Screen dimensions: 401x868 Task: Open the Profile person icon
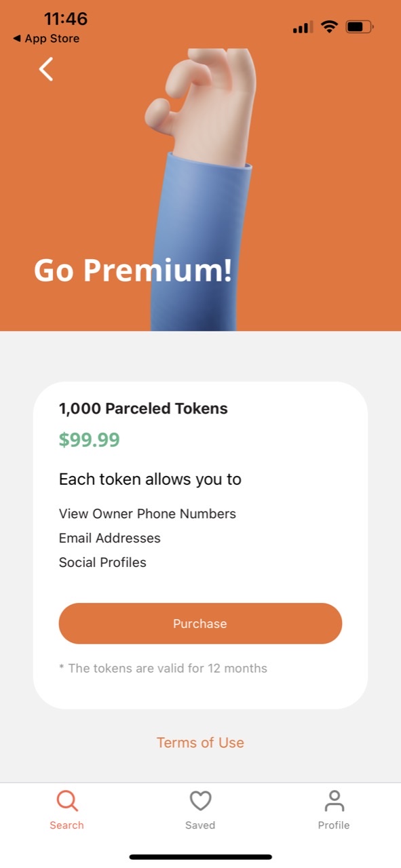pyautogui.click(x=334, y=802)
